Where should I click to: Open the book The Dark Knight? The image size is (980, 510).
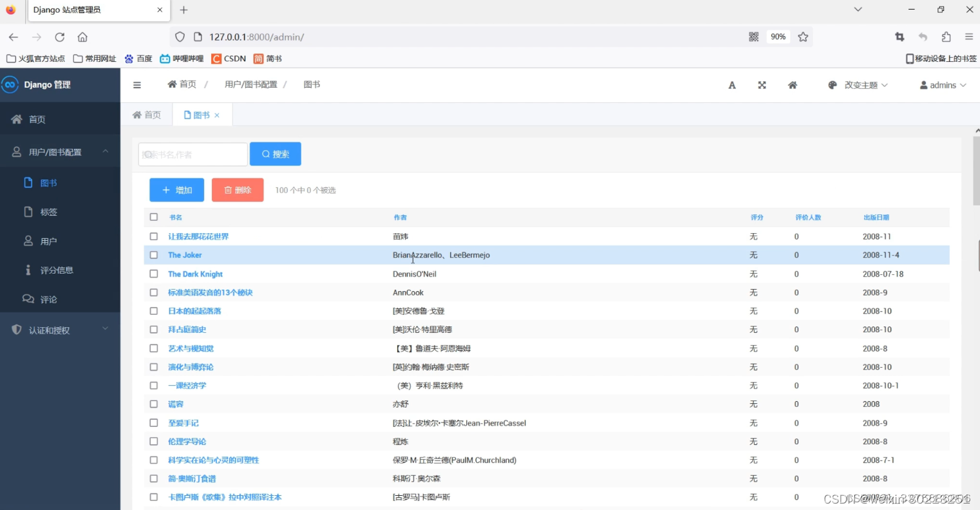(x=194, y=274)
